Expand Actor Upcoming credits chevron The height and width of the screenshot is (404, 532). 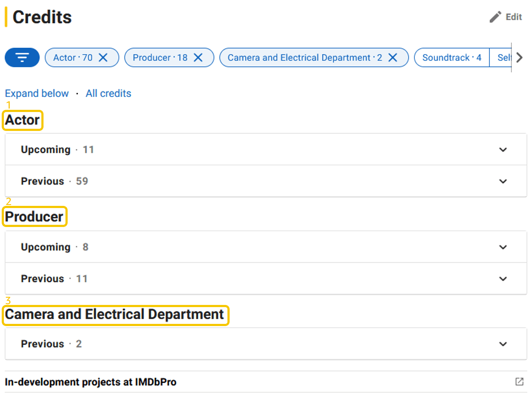tap(503, 149)
